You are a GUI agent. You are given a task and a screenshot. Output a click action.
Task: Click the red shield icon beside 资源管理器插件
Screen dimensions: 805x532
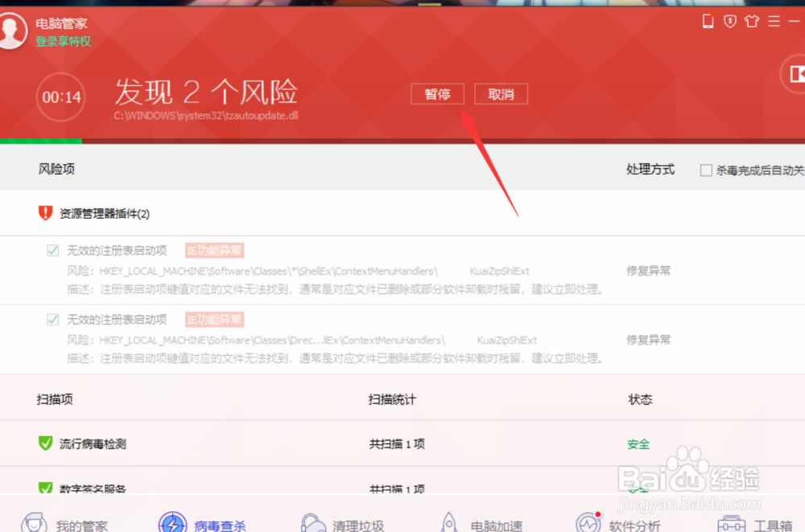coord(45,213)
